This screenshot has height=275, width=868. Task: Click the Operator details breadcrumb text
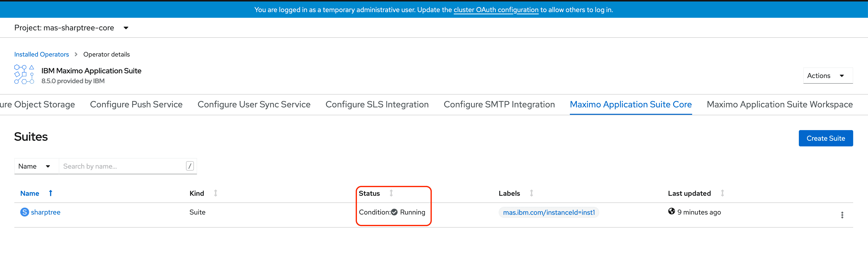click(106, 54)
